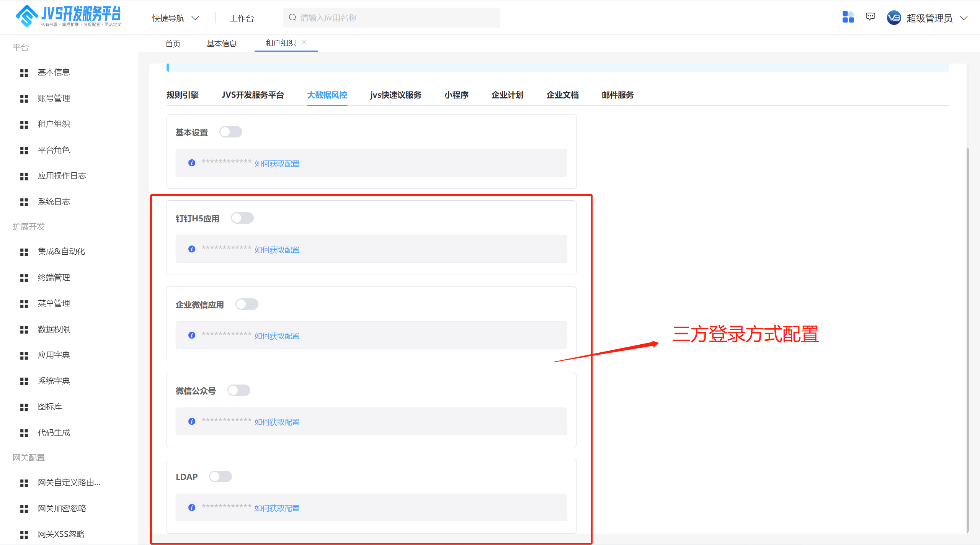Viewport: 980px width, 545px height.
Task: Click grid icon beside 平台角色
Action: tap(24, 151)
